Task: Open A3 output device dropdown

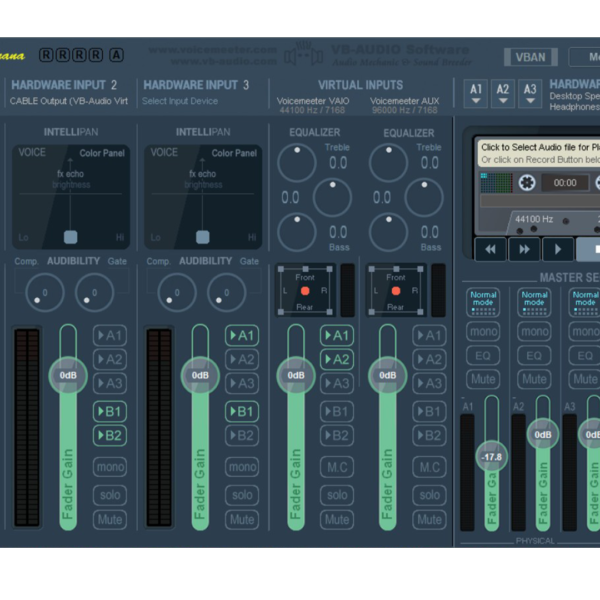Action: coord(530,93)
